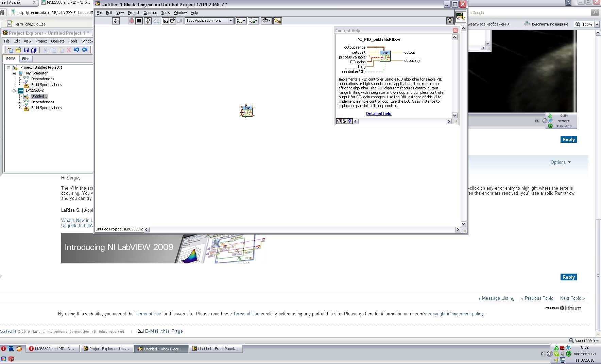Click Introducing NI LabVIEW 2009 banner

coord(163,248)
